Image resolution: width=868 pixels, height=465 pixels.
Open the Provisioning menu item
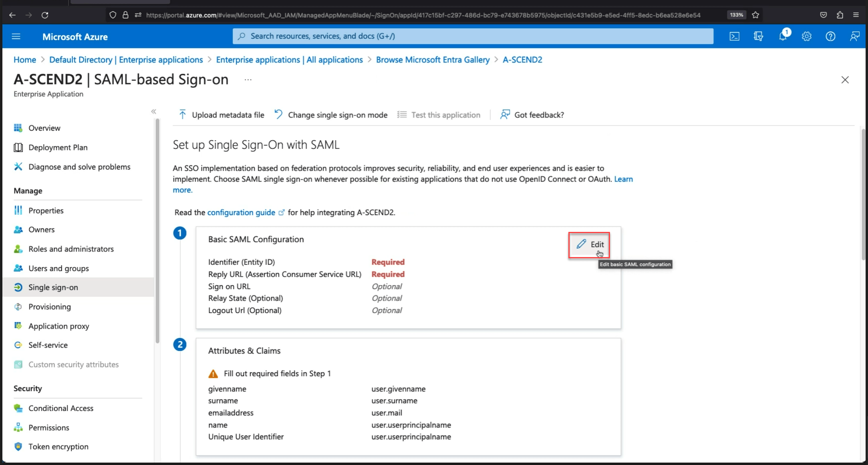tap(50, 307)
